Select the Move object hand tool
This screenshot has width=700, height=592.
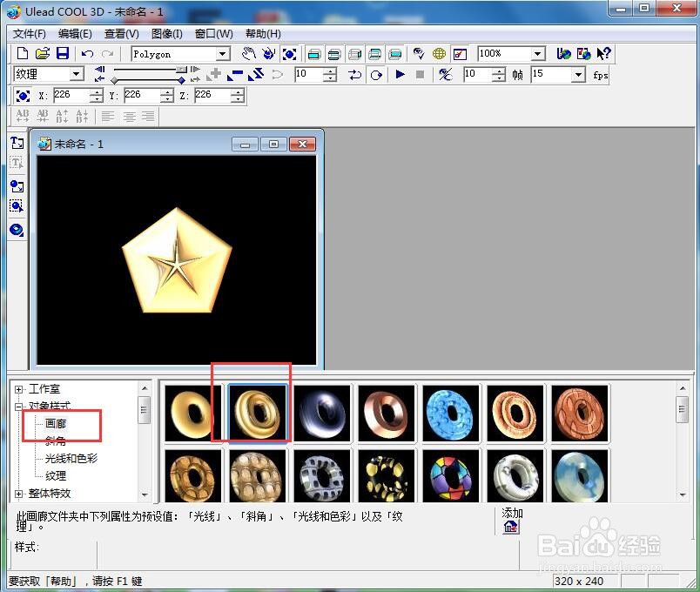pos(249,54)
